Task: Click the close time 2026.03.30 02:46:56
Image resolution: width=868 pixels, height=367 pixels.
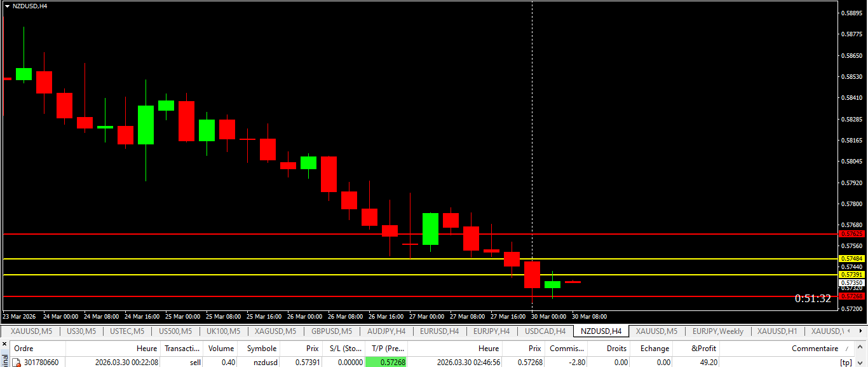Action: [x=468, y=363]
